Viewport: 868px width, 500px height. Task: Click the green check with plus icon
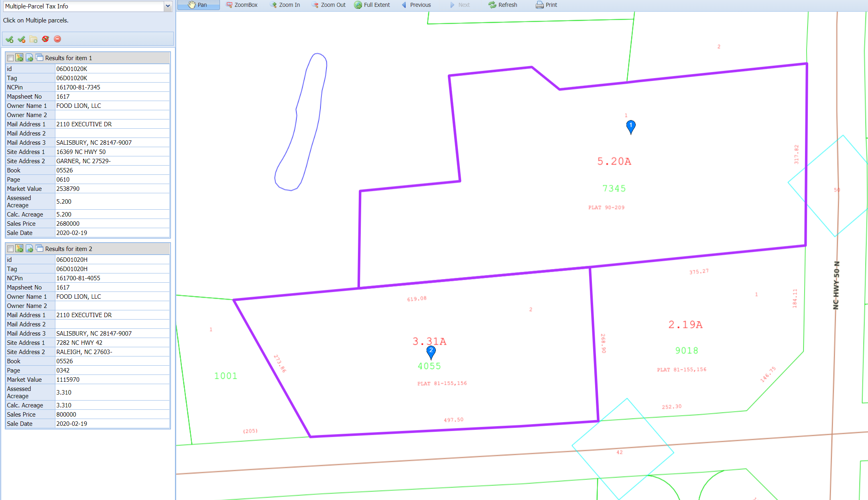(10, 39)
